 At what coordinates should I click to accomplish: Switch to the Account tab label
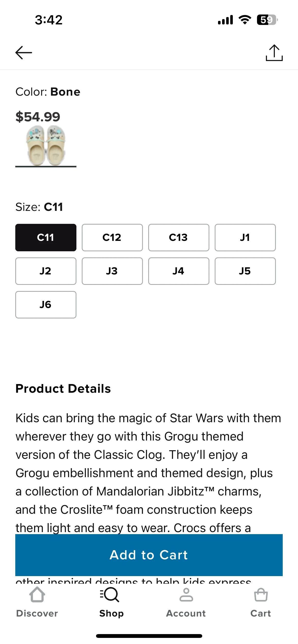186,613
